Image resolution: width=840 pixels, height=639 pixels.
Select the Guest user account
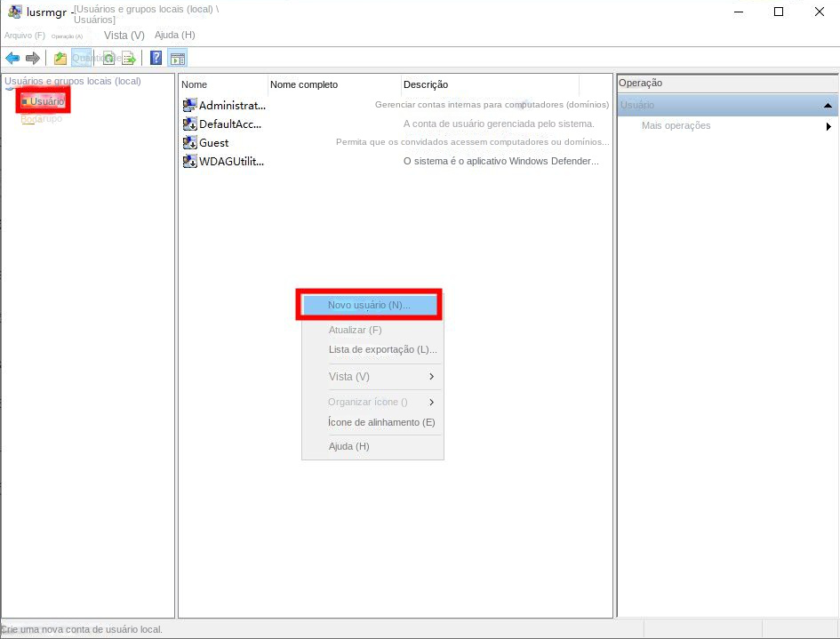click(x=213, y=142)
